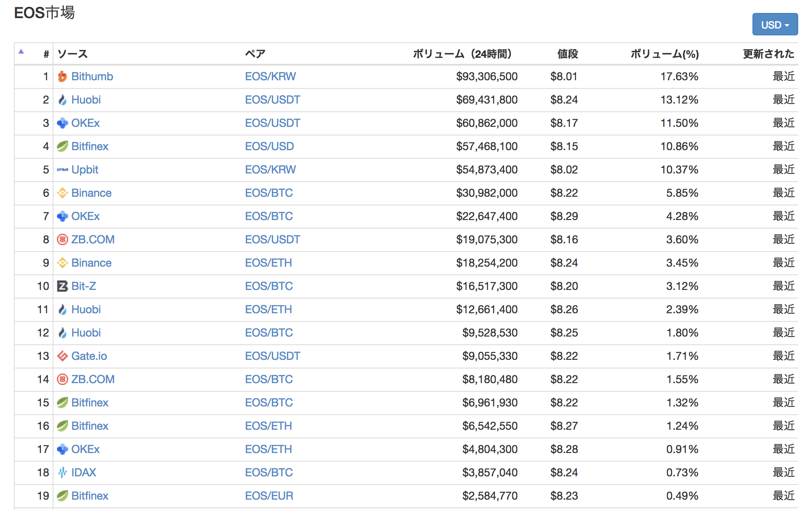Open the USD currency dropdown
The height and width of the screenshot is (510, 812).
click(775, 25)
